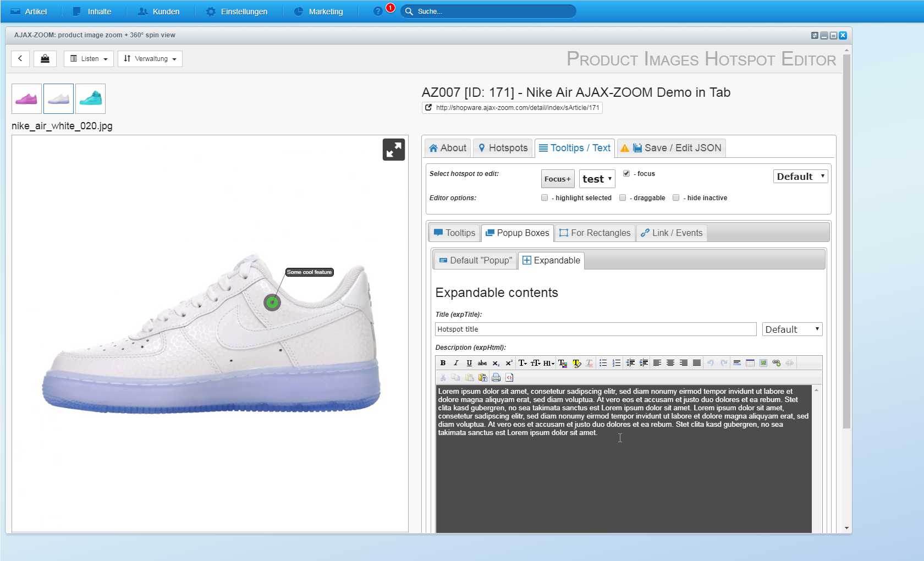This screenshot has width=924, height=561.
Task: Open the Default dropdown beside focus
Action: (801, 177)
